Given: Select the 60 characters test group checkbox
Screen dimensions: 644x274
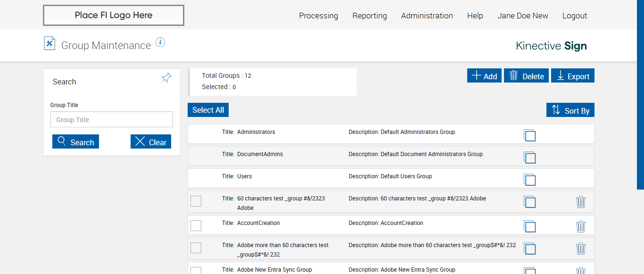Looking at the screenshot, I should [196, 201].
